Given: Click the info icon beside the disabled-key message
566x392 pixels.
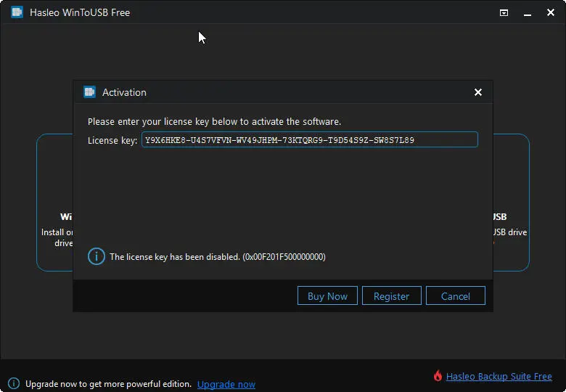Looking at the screenshot, I should click(97, 257).
